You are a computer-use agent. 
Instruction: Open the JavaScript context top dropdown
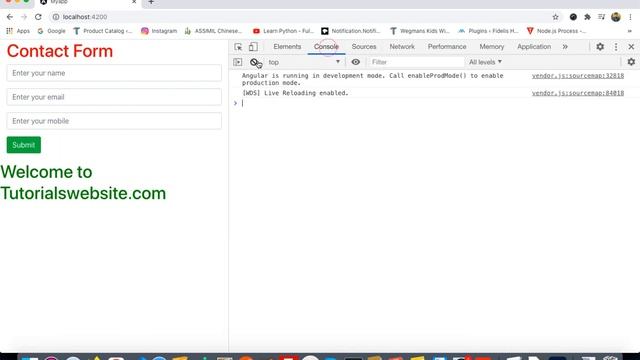pos(304,62)
